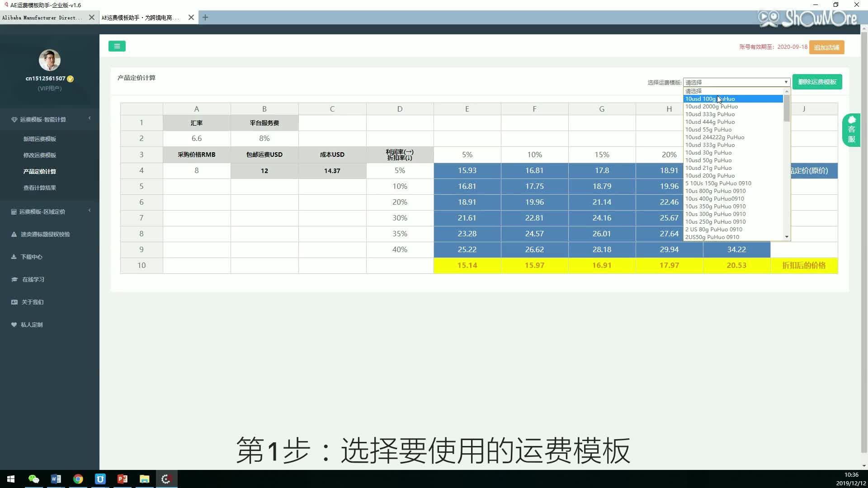The image size is (868, 488).
Task: Switch to the Alibaba Manufacturer Directory tab
Action: 42,18
